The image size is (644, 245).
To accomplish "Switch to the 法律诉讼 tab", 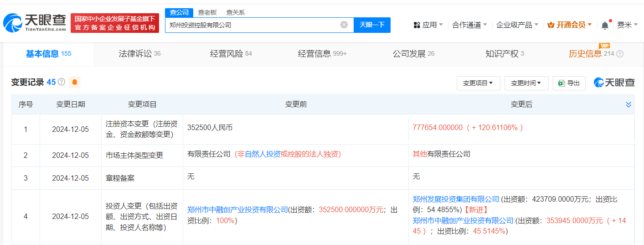I will pos(139,54).
